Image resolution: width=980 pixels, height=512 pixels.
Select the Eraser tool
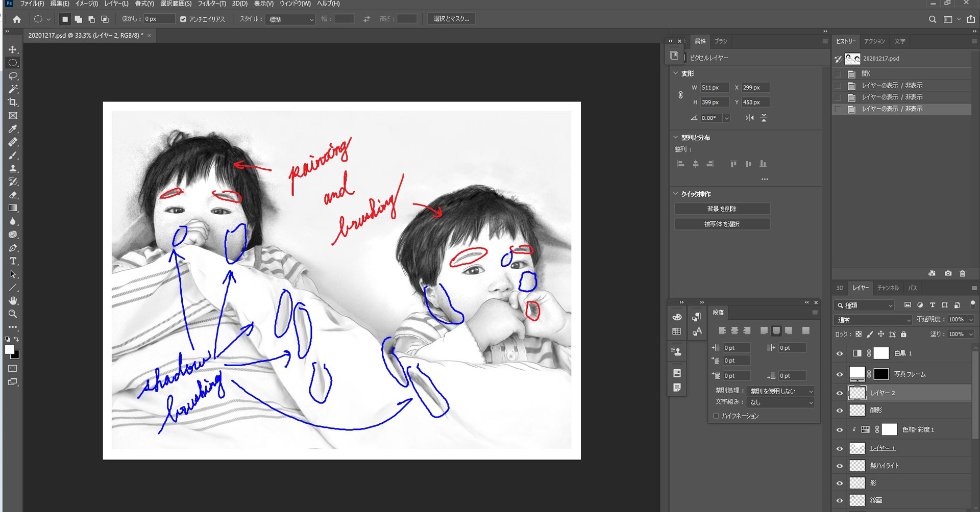[x=13, y=195]
